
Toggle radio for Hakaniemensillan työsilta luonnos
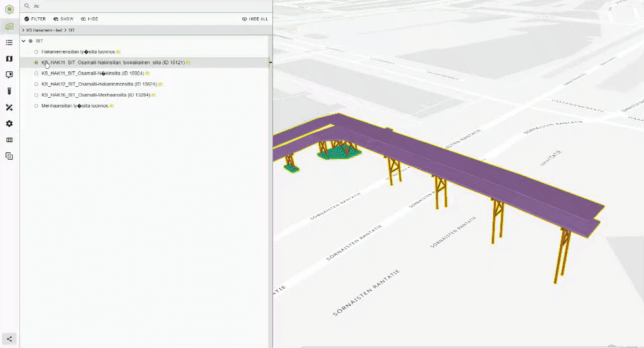tap(36, 51)
